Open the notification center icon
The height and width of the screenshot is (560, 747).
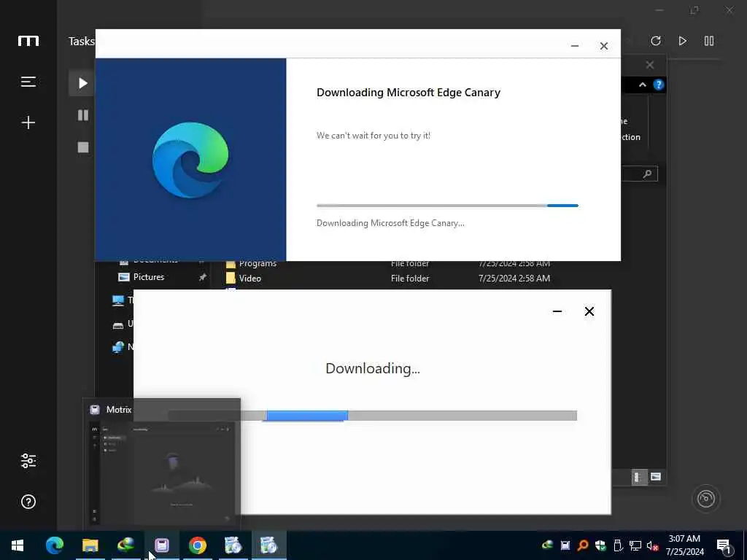pos(724,547)
